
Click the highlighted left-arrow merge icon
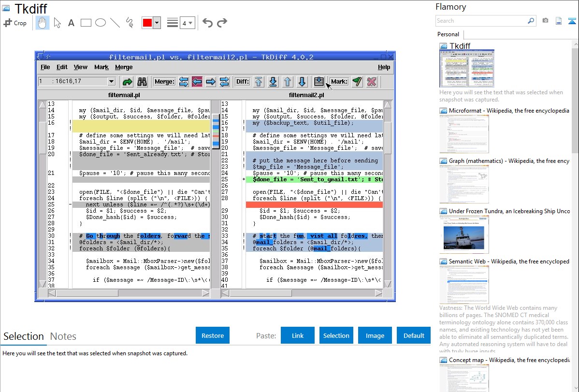197,82
